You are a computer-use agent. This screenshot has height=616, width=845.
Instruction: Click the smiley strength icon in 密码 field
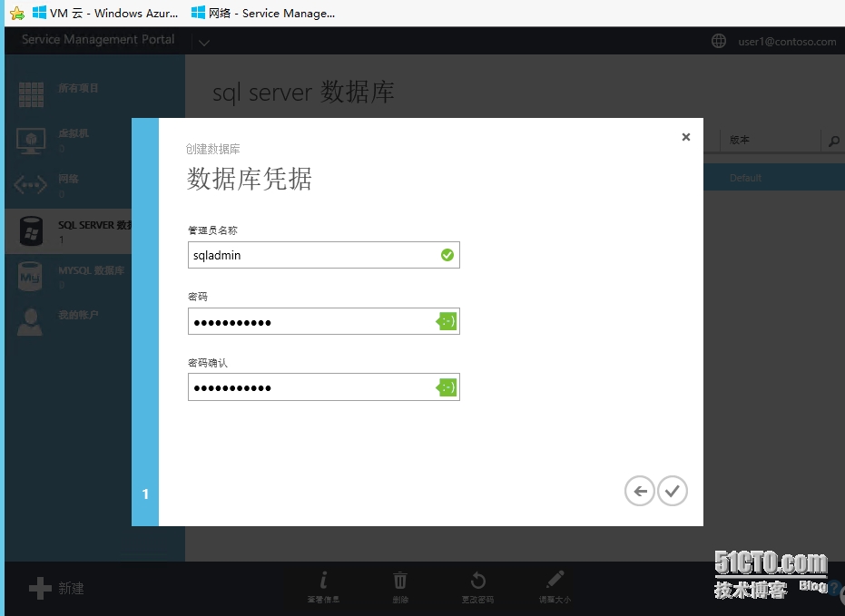447,321
